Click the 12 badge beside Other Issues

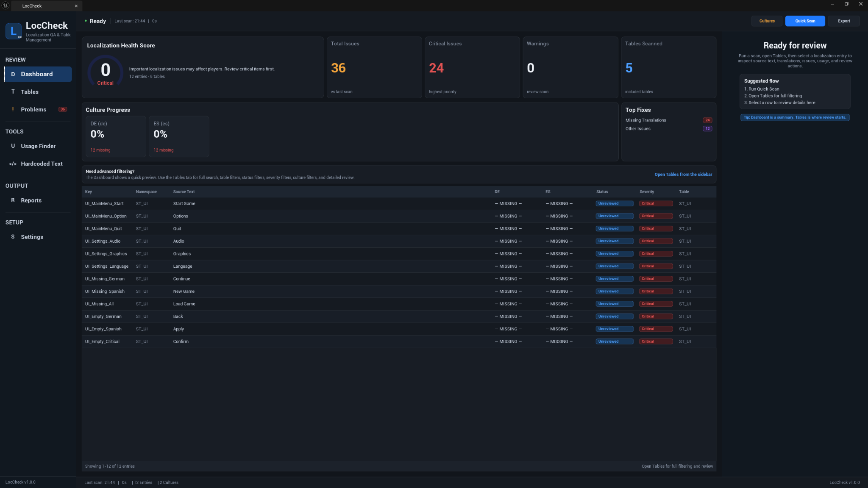[707, 129]
